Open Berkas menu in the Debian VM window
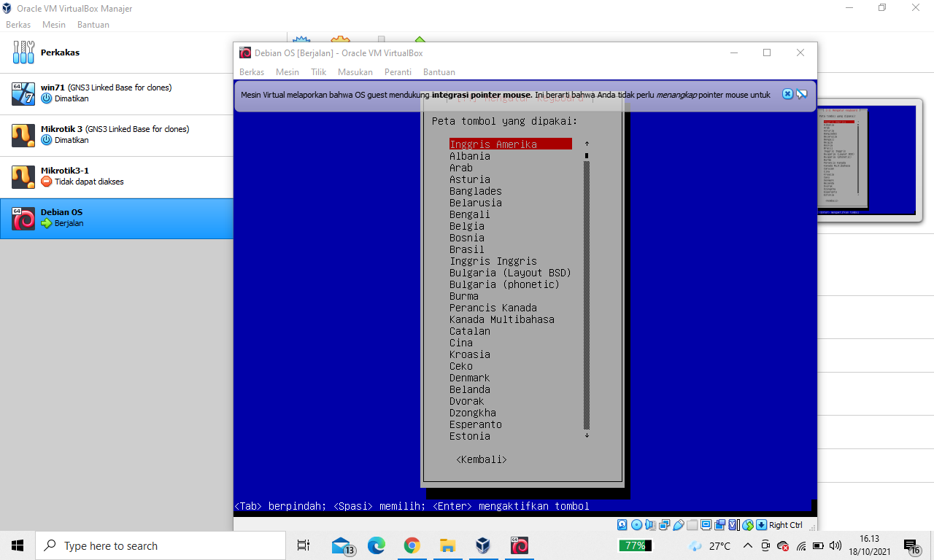Viewport: 934px width, 560px height. (252, 72)
